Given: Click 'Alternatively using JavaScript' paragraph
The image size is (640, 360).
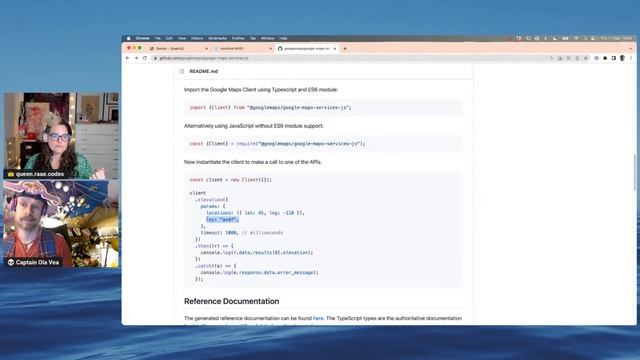Looking at the screenshot, I should (253, 126).
